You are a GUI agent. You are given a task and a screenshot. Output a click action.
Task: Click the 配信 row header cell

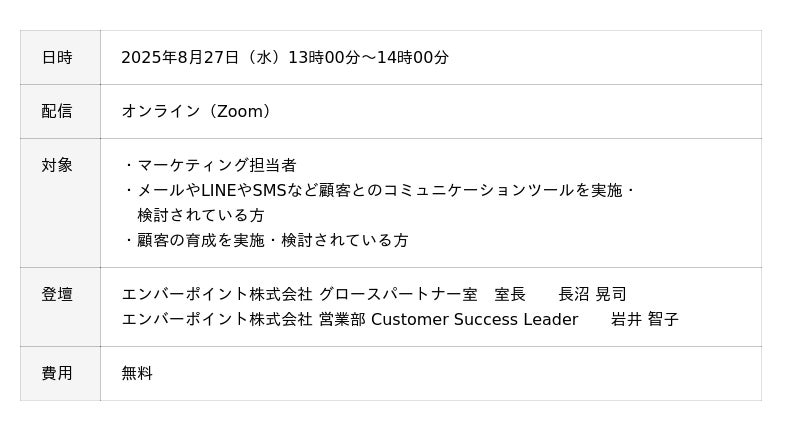click(x=57, y=111)
